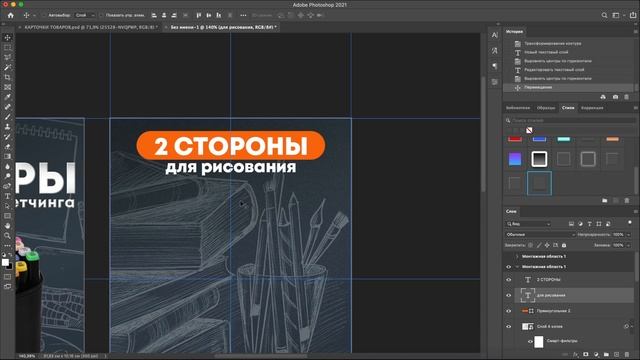Apply the red style preset
This screenshot has height=360, width=640.
coord(515,139)
